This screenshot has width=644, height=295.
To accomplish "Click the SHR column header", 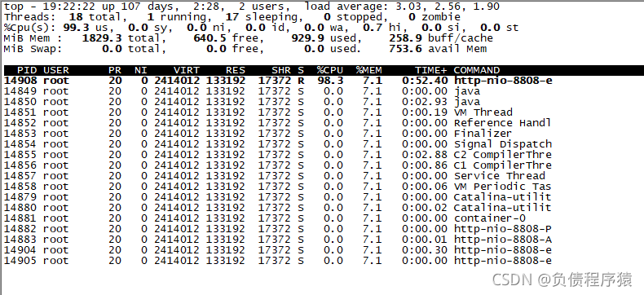I will 281,70.
